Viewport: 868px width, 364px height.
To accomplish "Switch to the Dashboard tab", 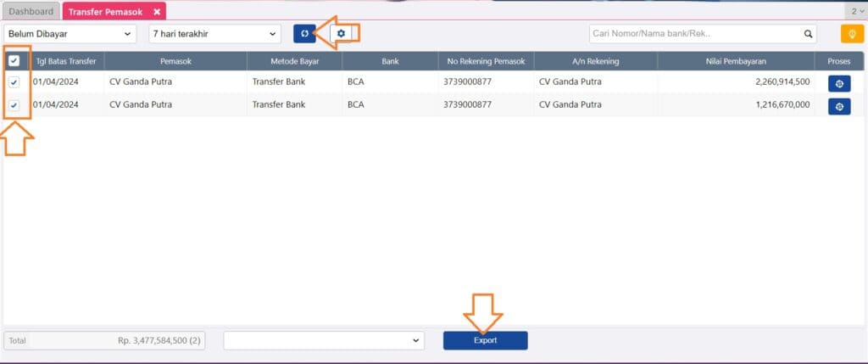I will [31, 12].
